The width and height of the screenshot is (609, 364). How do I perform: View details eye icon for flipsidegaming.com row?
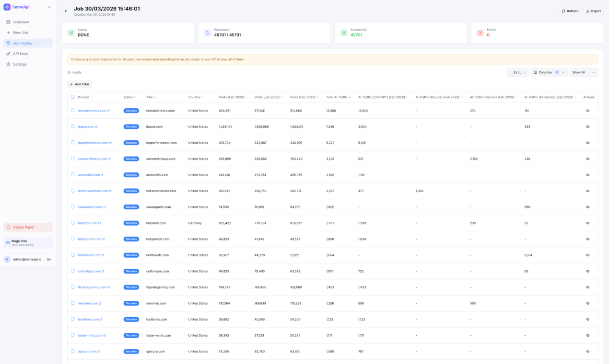click(x=588, y=287)
